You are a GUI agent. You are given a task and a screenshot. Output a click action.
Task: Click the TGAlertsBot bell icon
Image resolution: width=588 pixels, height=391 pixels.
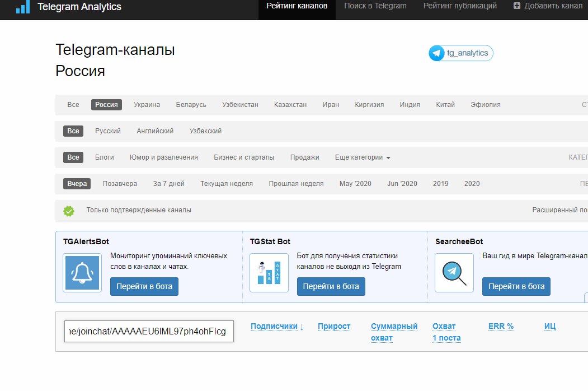coord(82,273)
